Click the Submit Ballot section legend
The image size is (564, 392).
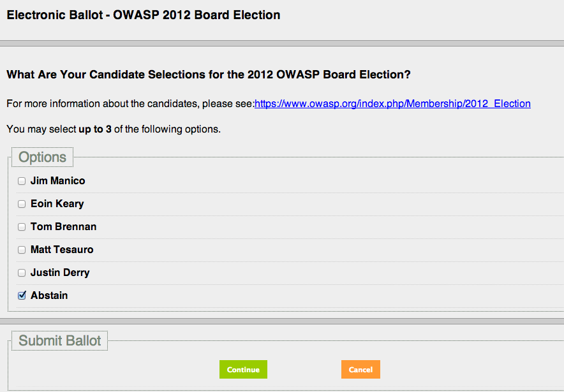click(60, 341)
